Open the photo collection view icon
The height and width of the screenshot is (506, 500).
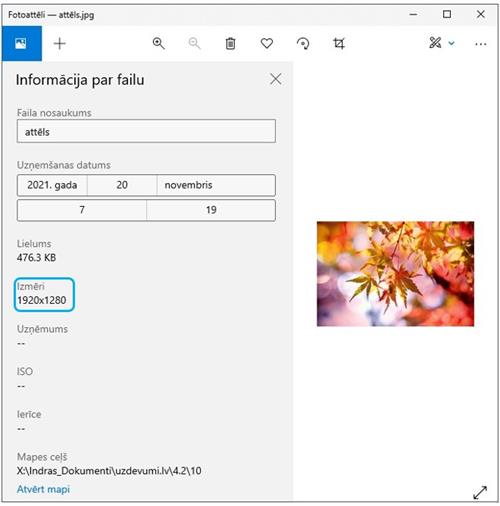click(x=21, y=44)
